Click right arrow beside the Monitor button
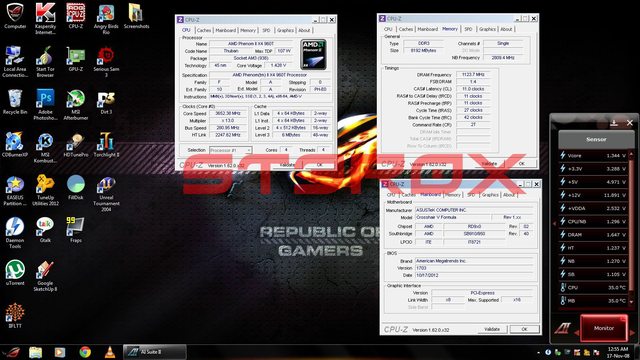Viewport: 640px width, 360px height. tap(632, 333)
